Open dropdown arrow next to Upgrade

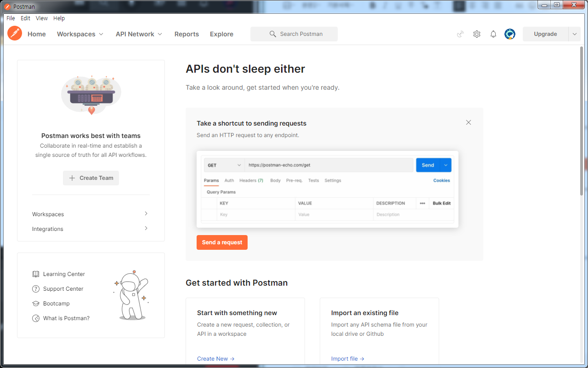click(x=575, y=34)
